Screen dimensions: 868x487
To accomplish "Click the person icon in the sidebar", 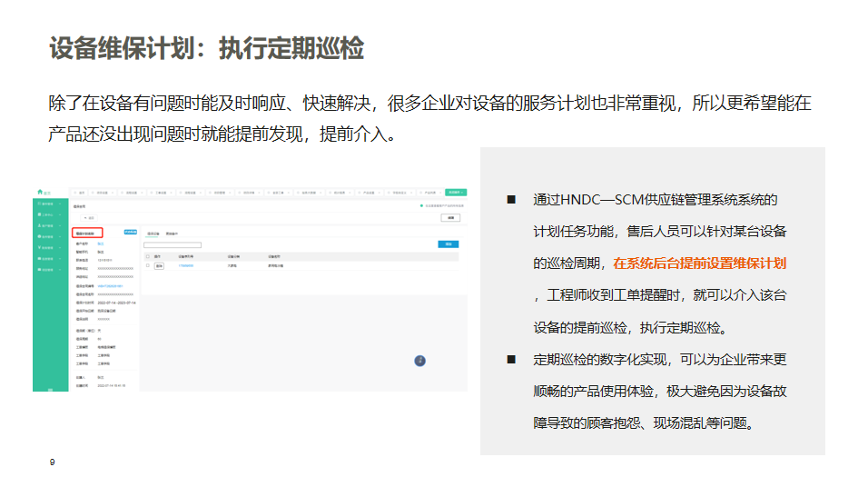I will point(38,225).
